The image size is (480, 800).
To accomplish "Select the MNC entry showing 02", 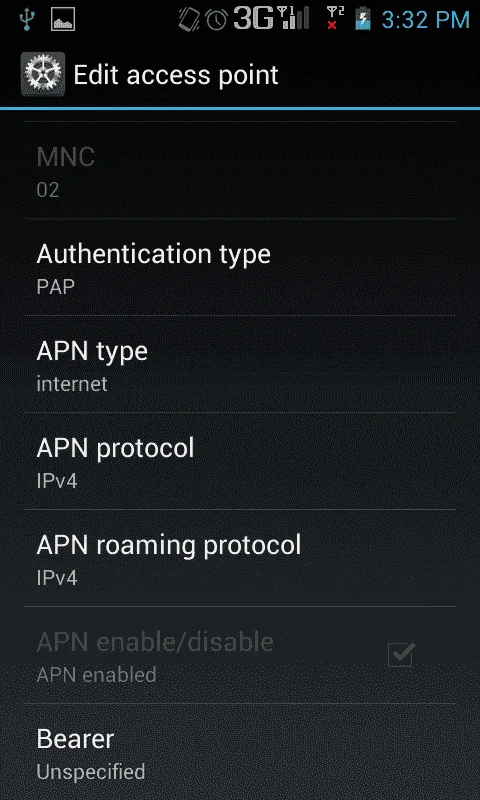I will pos(240,170).
